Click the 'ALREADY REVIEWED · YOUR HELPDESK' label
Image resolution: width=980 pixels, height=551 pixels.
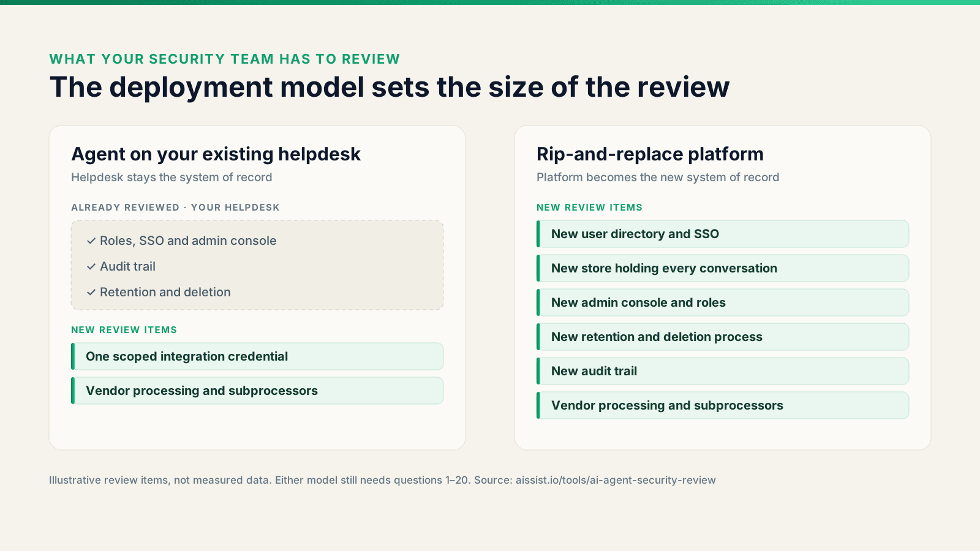pyautogui.click(x=175, y=208)
